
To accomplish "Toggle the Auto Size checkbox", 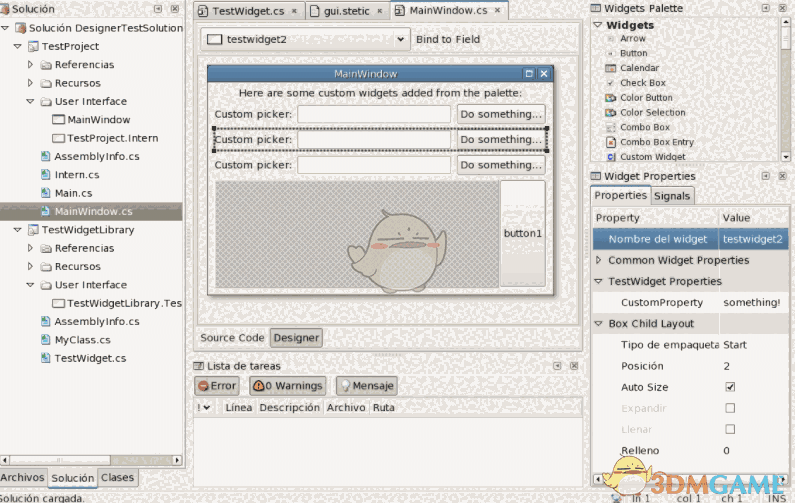I will [730, 387].
